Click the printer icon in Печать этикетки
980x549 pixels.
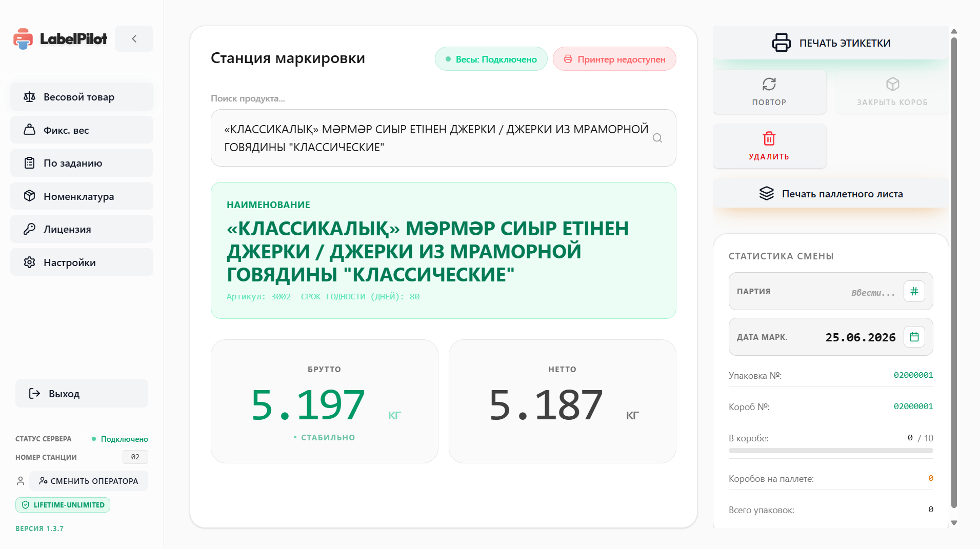(781, 43)
